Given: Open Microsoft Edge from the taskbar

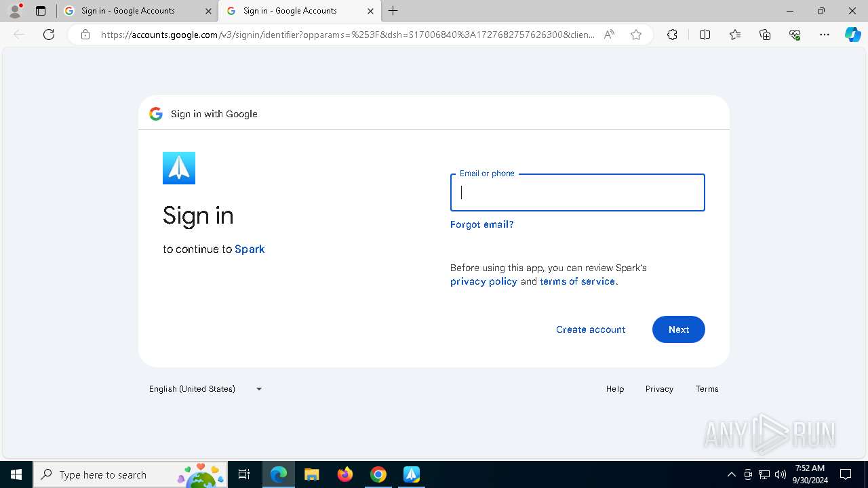Looking at the screenshot, I should click(x=279, y=474).
